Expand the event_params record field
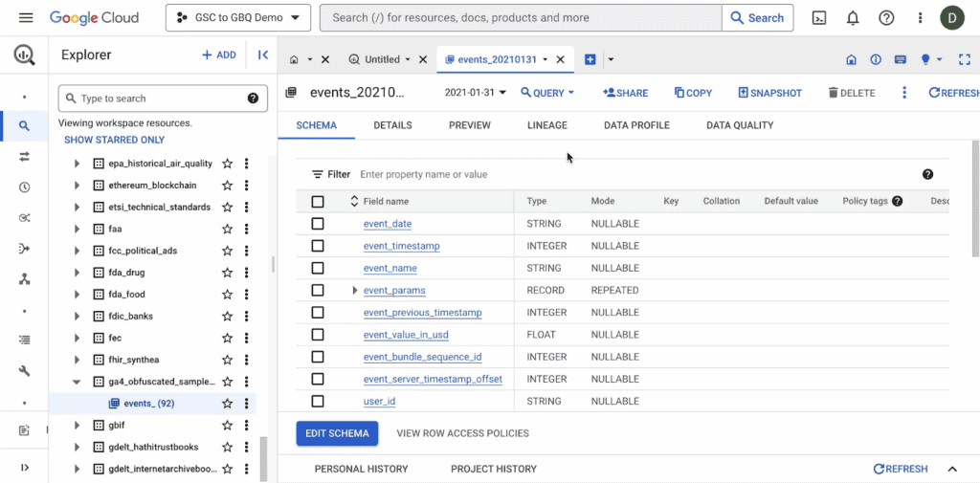The image size is (980, 483). [354, 291]
